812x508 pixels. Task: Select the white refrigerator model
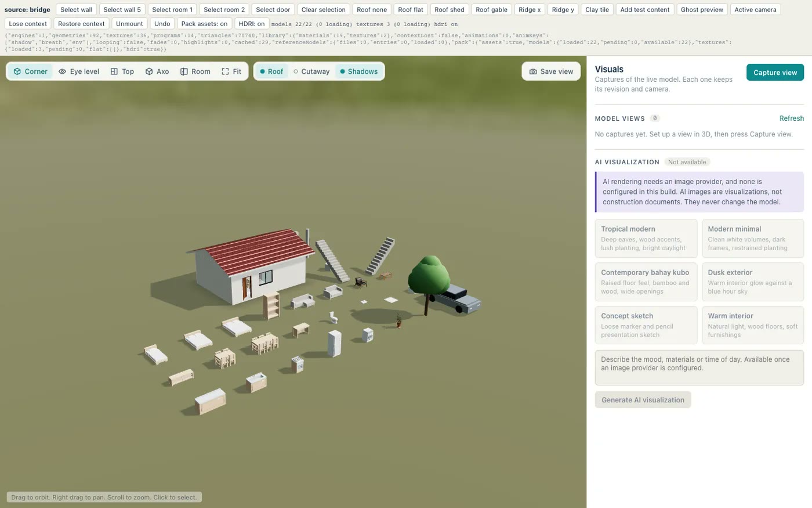334,343
